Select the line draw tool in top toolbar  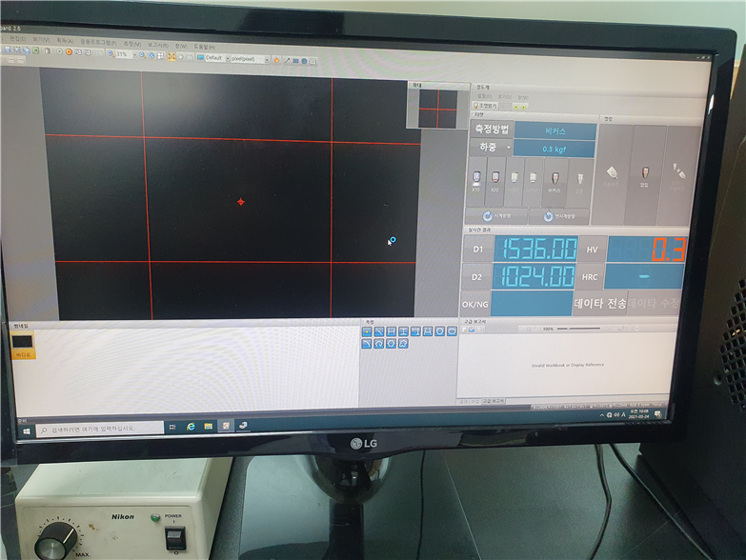click(x=287, y=61)
